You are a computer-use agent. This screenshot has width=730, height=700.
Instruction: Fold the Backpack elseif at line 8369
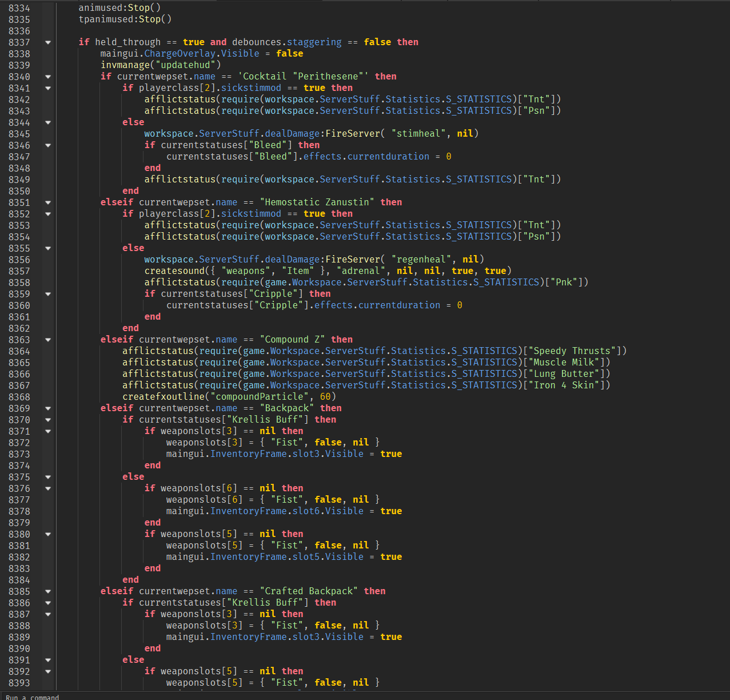click(x=48, y=408)
